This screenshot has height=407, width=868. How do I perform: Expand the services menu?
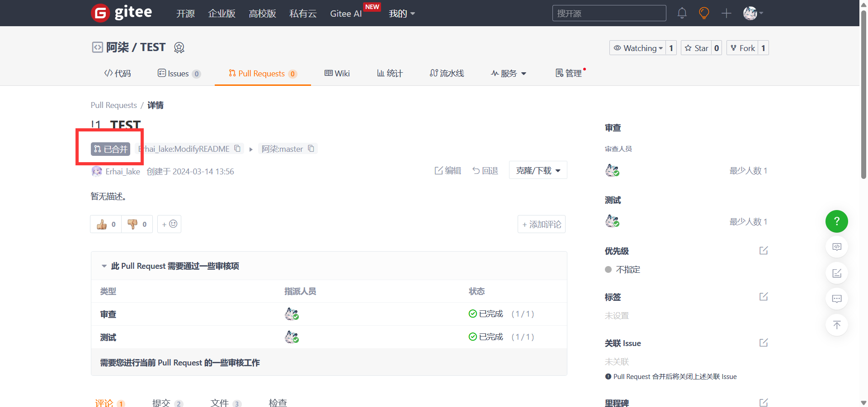click(x=509, y=73)
